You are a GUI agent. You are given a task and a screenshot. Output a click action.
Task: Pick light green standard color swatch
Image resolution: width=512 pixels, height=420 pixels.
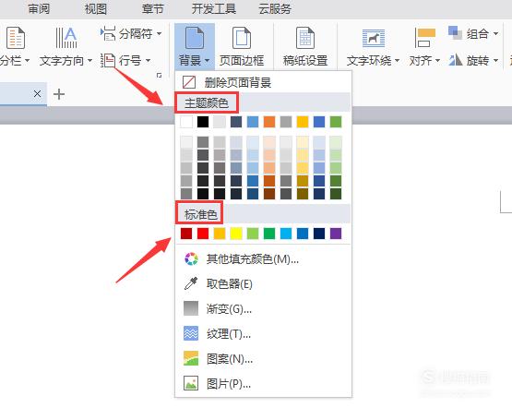coord(253,234)
